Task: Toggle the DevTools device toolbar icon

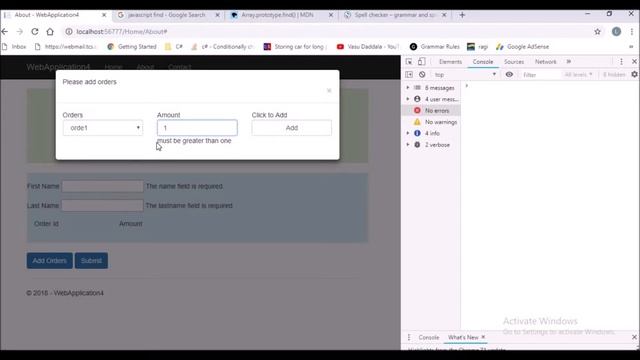Action: 422,62
